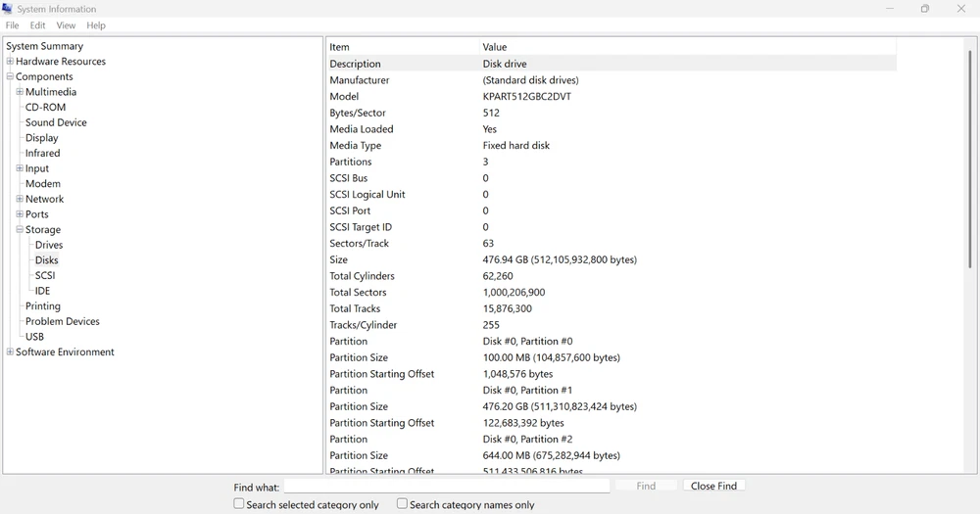Viewport: 980px width, 514px height.
Task: Select Drives under Storage
Action: [x=49, y=245]
